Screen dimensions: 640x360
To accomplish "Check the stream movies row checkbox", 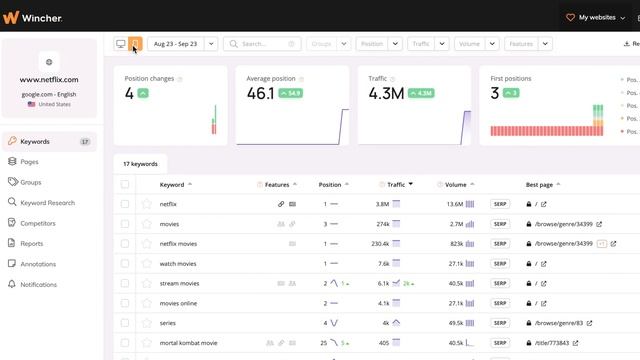I will pos(125,283).
